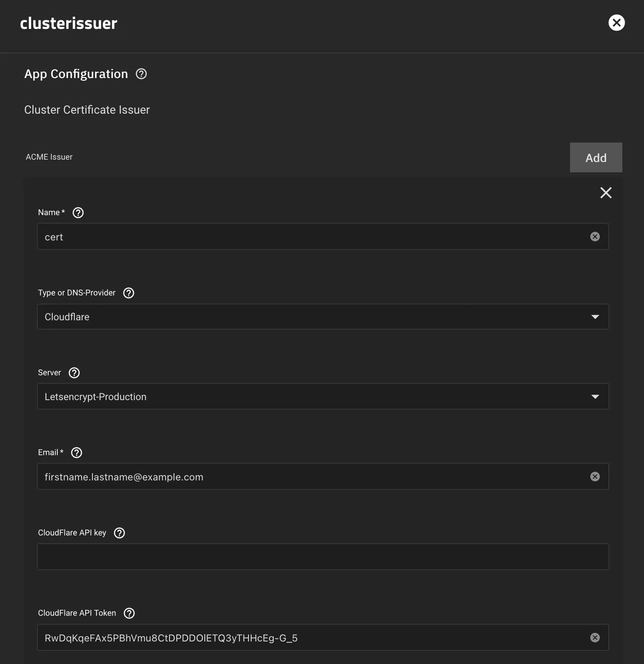644x664 pixels.
Task: Clear the Name field using its clear icon
Action: pyautogui.click(x=595, y=236)
